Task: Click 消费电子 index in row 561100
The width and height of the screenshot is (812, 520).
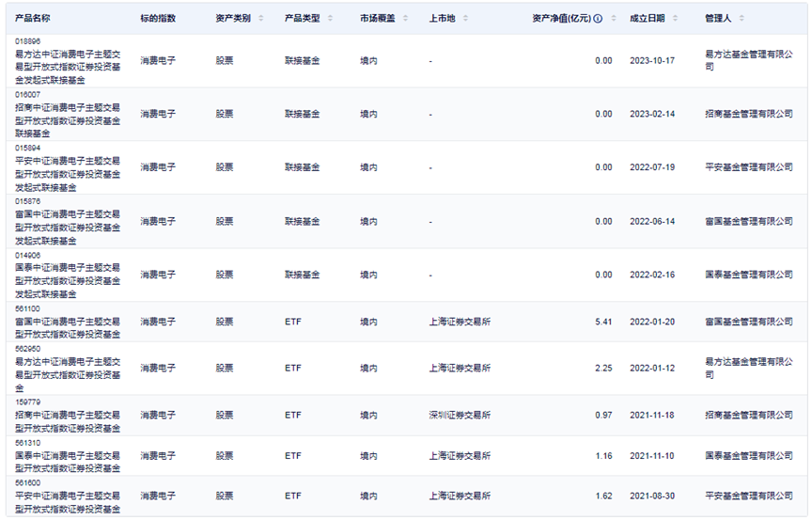Action: [158, 323]
